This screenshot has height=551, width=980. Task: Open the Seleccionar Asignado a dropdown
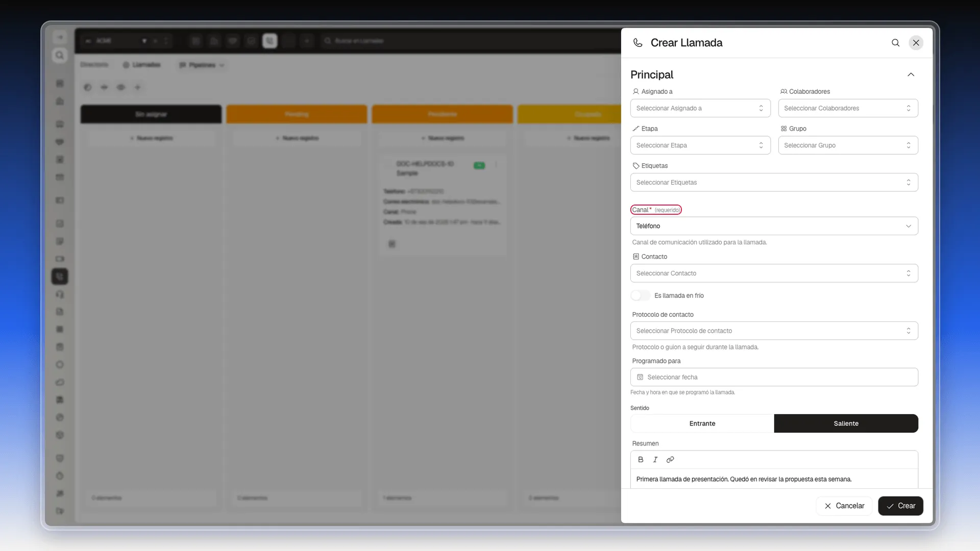[x=700, y=108]
